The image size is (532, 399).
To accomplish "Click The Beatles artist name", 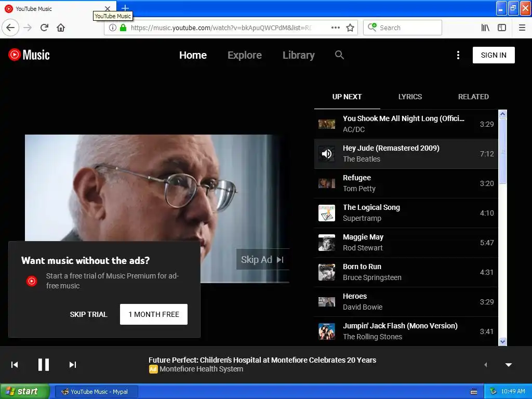I will (x=362, y=159).
